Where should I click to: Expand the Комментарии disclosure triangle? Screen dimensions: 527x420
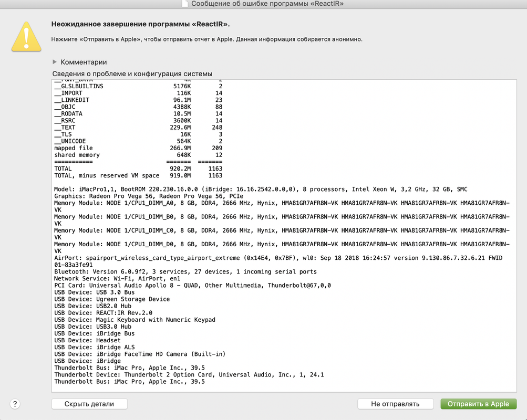(55, 62)
